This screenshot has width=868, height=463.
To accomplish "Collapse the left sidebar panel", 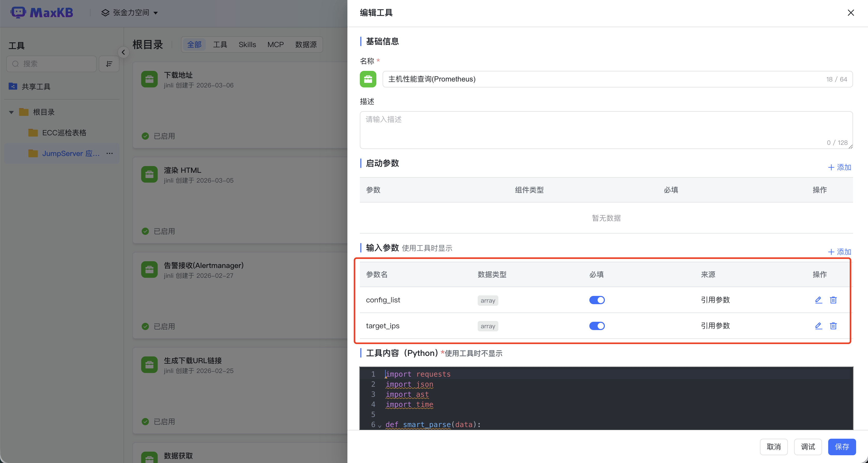I will [123, 52].
